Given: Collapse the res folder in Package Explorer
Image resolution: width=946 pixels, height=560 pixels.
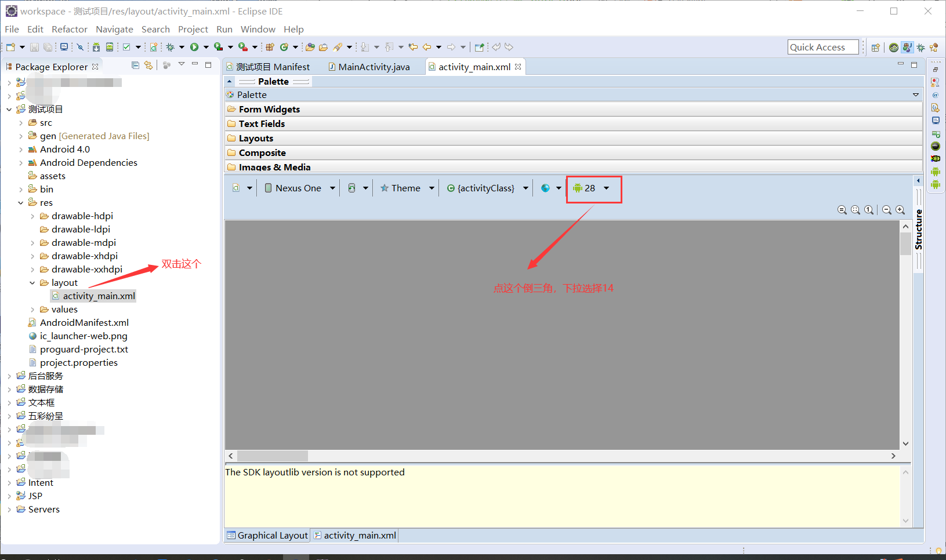Looking at the screenshot, I should pyautogui.click(x=21, y=202).
